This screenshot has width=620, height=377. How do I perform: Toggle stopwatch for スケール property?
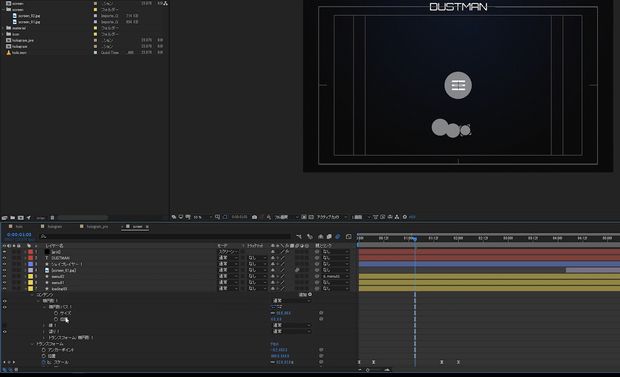pyautogui.click(x=43, y=362)
